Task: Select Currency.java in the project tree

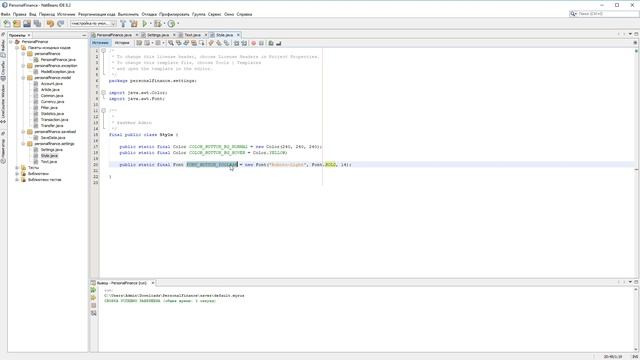Action: pos(52,102)
